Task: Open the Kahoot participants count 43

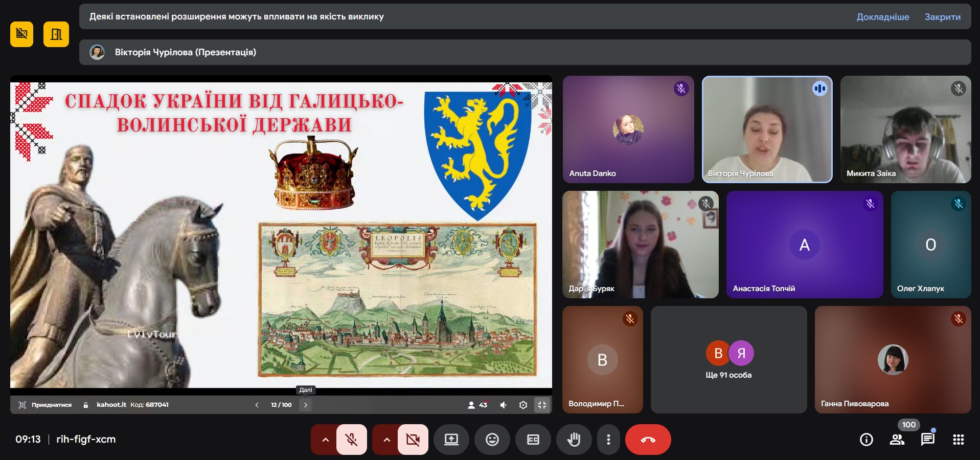Action: (478, 405)
